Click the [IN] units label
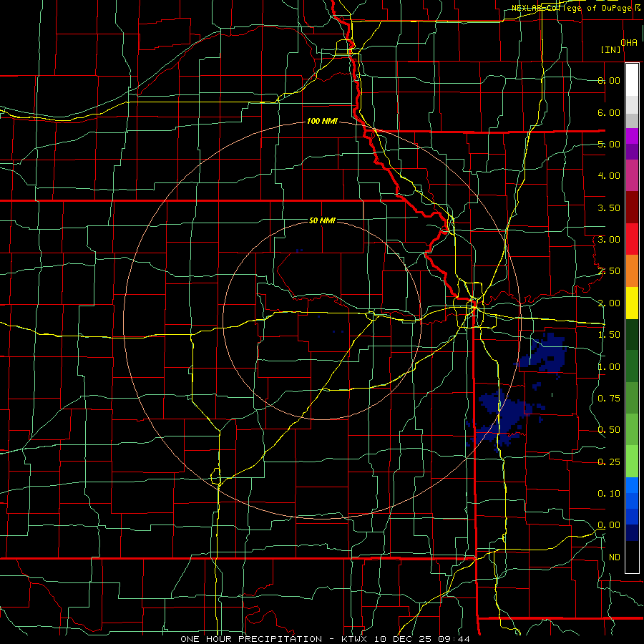This screenshot has height=644, width=644. [x=611, y=49]
